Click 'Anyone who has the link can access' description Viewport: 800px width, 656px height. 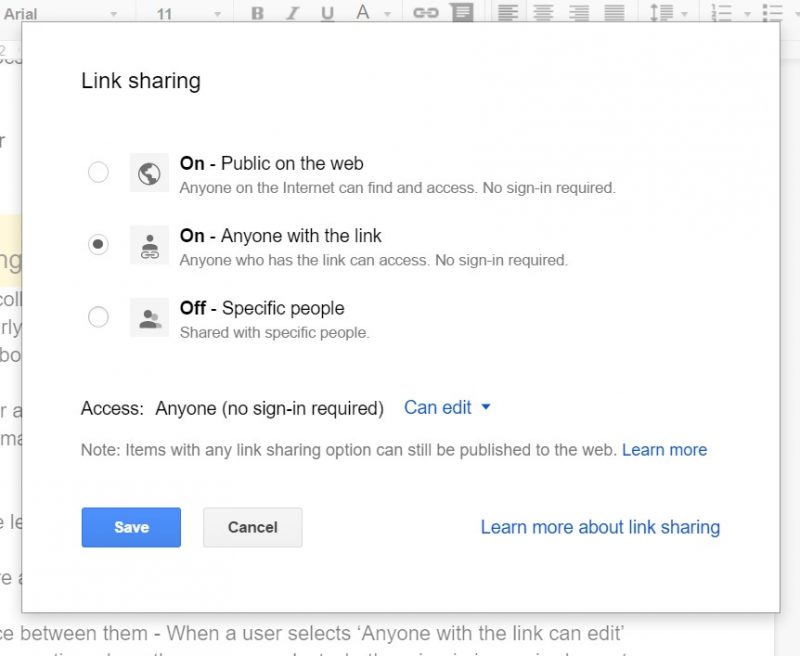373,260
